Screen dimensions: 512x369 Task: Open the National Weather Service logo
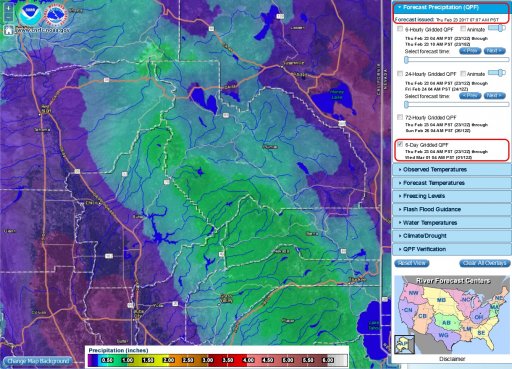(56, 14)
